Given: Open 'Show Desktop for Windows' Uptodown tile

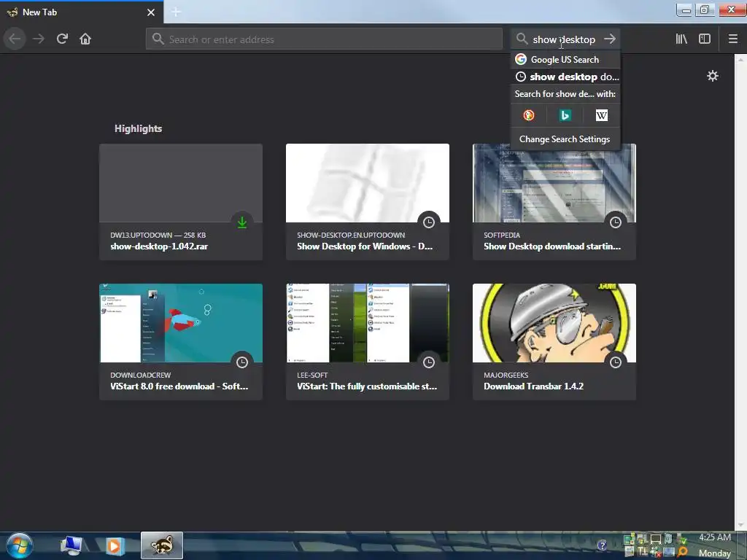Looking at the screenshot, I should (x=368, y=202).
